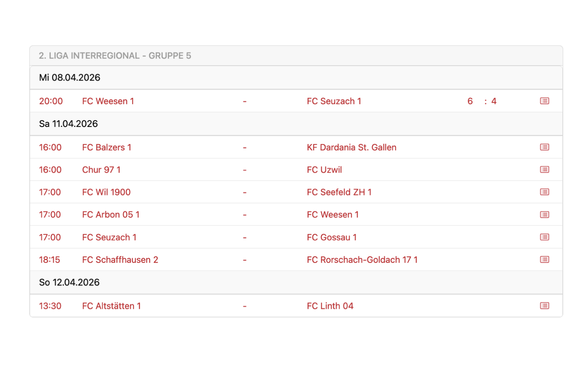Select FC Uzwil team link
588x377 pixels.
point(324,170)
